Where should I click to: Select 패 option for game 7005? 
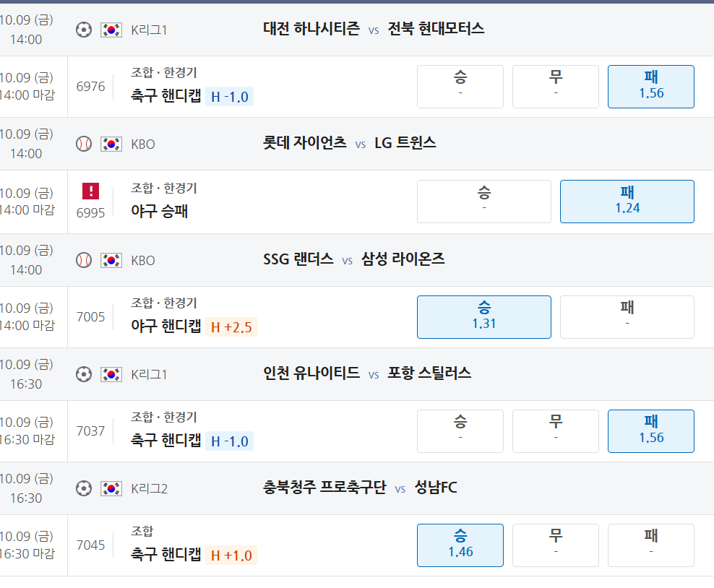click(627, 317)
